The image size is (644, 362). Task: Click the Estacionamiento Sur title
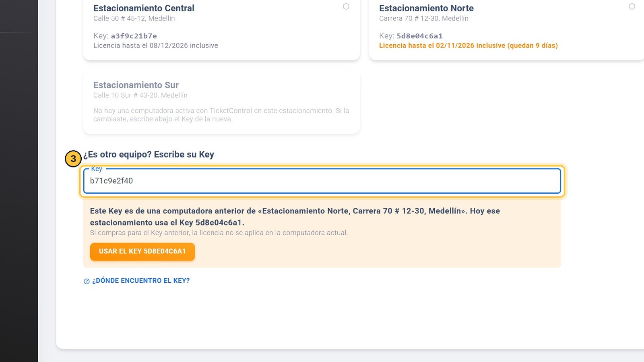(136, 85)
